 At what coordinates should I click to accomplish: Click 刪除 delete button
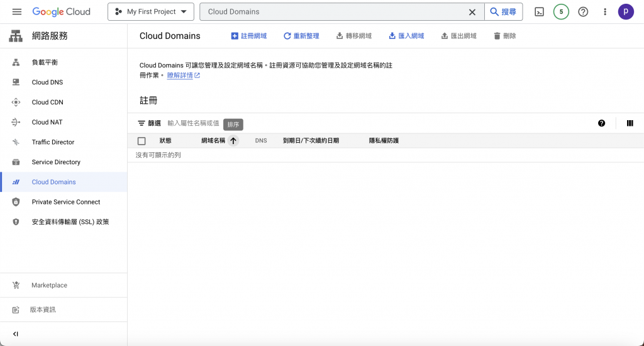coord(505,36)
